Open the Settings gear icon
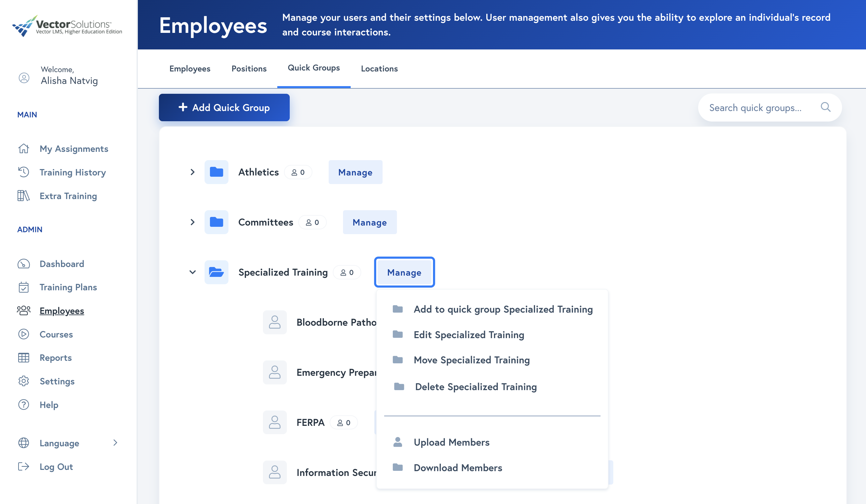866x504 pixels. (x=23, y=381)
